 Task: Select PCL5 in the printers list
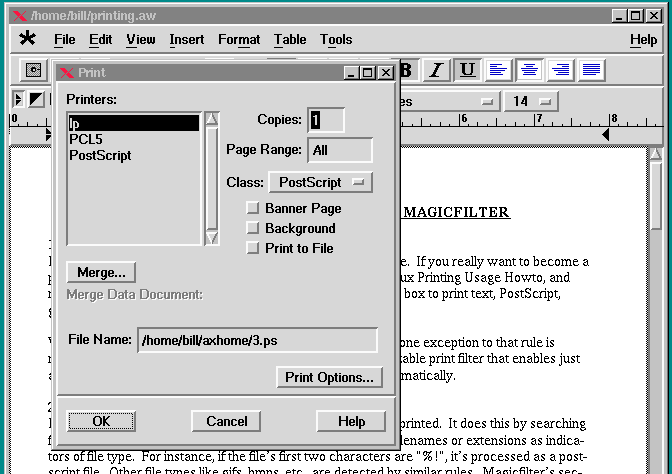point(86,139)
